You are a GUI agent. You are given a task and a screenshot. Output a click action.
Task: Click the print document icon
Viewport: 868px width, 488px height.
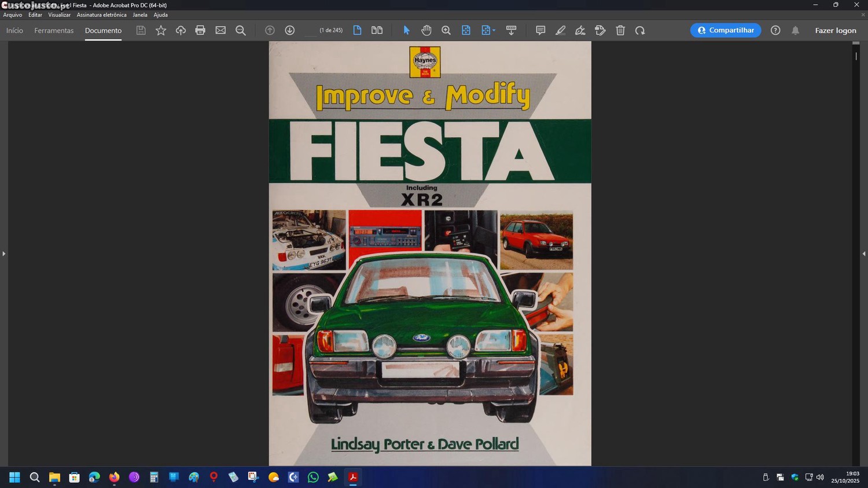point(200,30)
